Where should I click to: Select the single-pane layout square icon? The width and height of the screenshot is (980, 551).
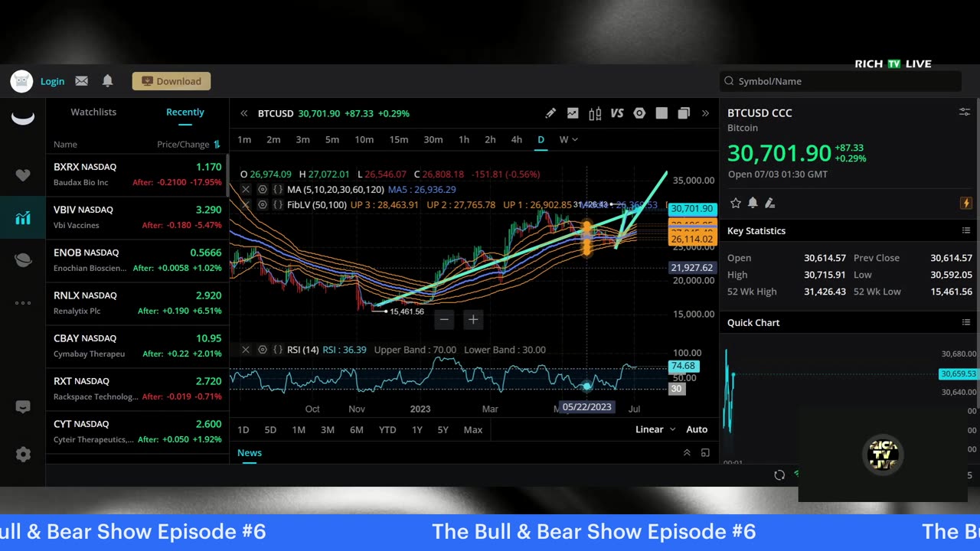[x=661, y=113]
